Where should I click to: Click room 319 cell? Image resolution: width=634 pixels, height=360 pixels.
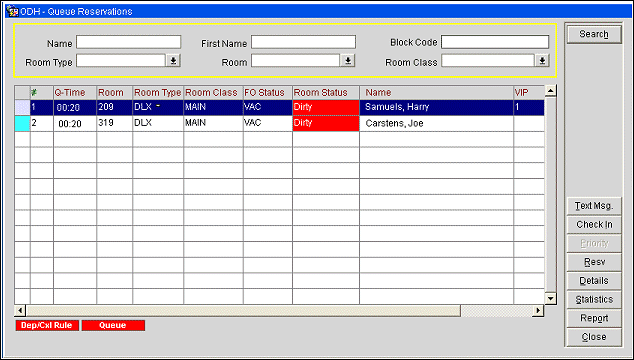click(114, 123)
